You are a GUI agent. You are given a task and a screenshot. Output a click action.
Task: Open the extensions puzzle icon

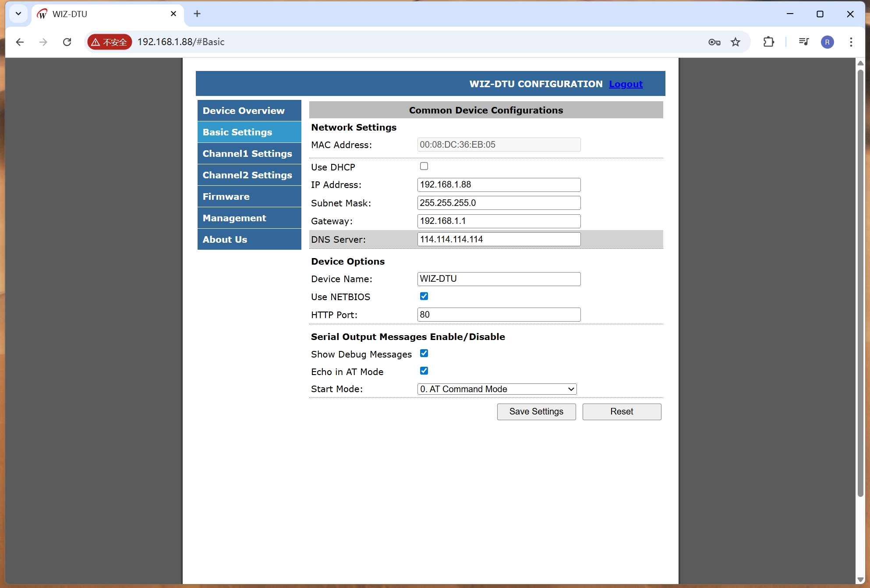click(768, 42)
